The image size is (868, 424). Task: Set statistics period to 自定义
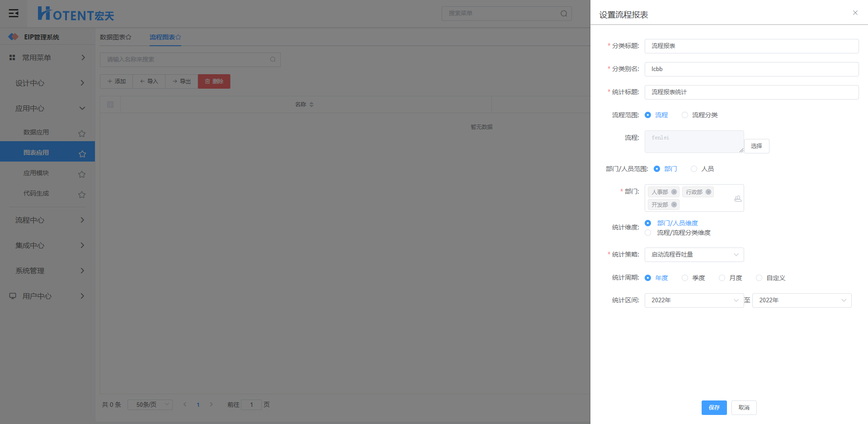coord(759,278)
